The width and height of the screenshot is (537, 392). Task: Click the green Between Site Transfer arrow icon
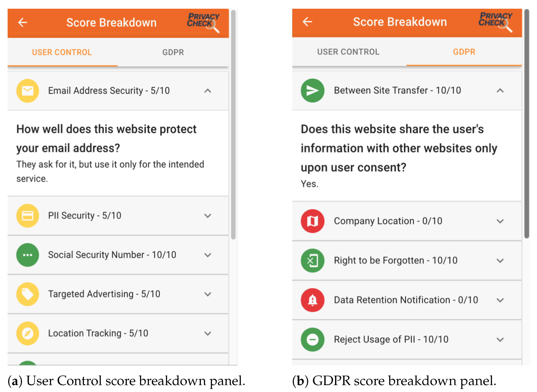click(x=312, y=90)
